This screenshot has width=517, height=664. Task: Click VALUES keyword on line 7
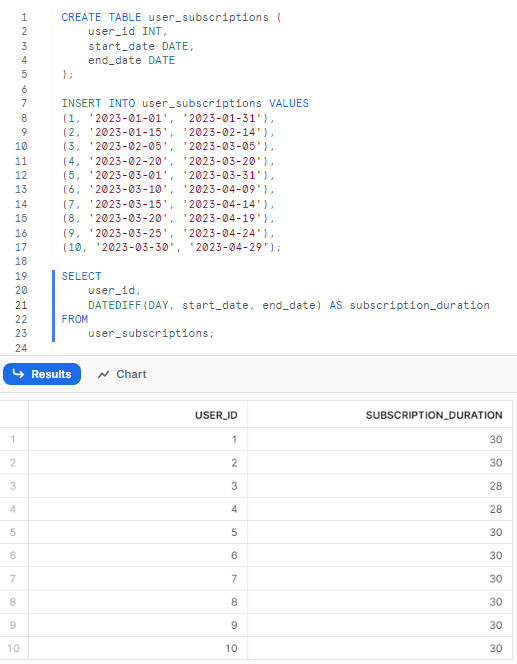(289, 103)
